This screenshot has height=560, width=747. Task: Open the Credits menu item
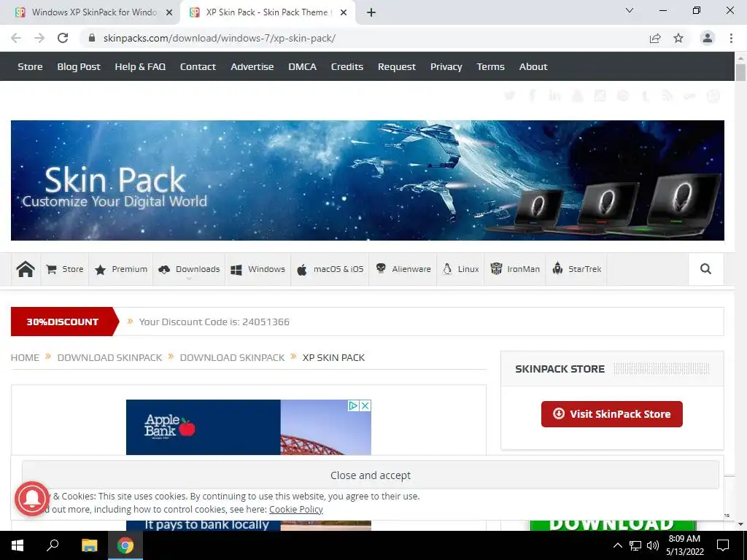(x=347, y=66)
